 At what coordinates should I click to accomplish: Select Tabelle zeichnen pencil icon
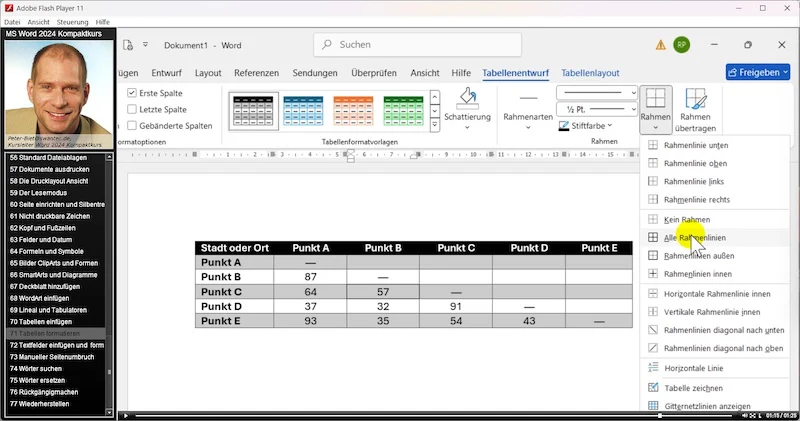pos(653,388)
